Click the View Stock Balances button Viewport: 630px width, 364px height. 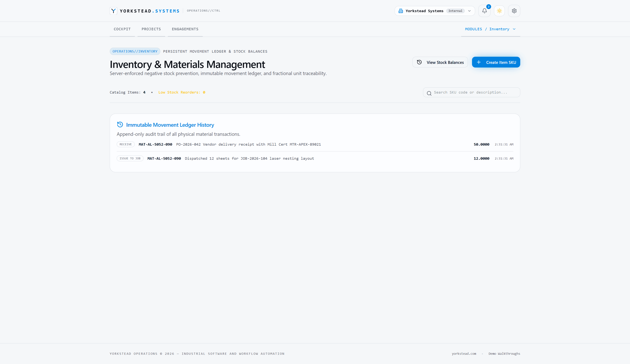click(x=440, y=62)
